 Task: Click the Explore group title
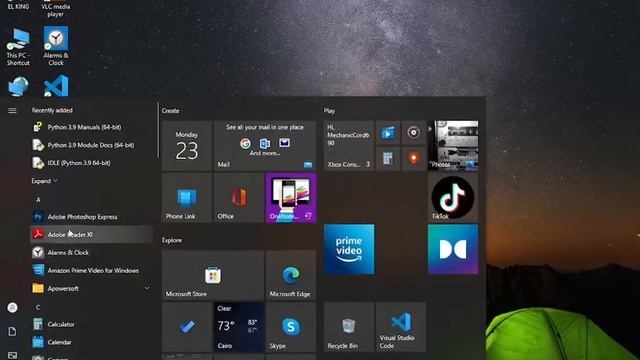171,240
